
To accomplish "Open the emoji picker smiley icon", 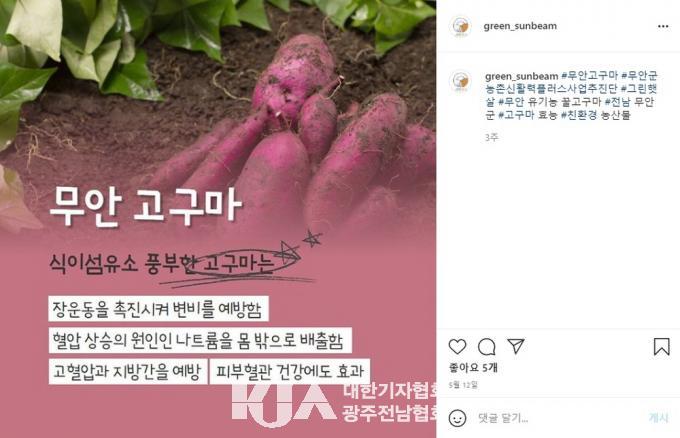I will (458, 418).
